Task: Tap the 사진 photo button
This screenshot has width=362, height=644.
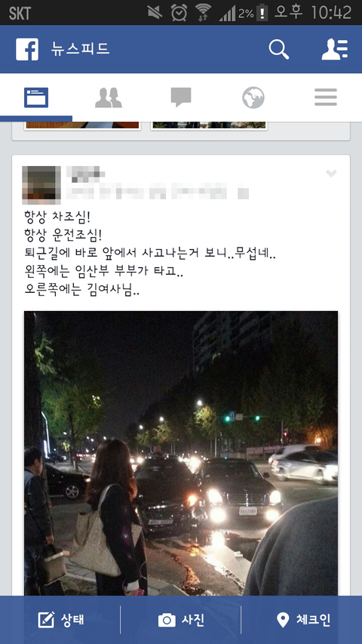Action: pyautogui.click(x=181, y=619)
